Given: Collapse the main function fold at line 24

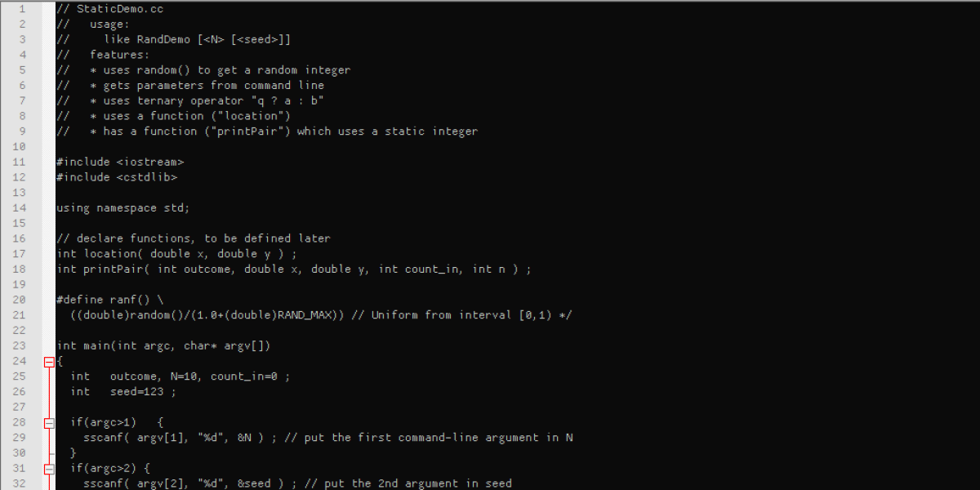Looking at the screenshot, I should (49, 362).
